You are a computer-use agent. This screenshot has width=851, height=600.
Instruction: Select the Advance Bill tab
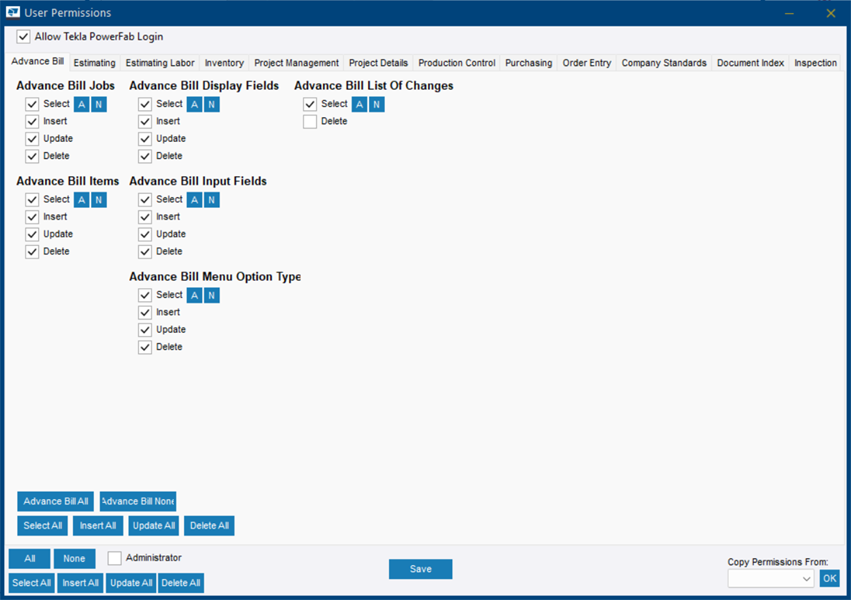(x=37, y=61)
